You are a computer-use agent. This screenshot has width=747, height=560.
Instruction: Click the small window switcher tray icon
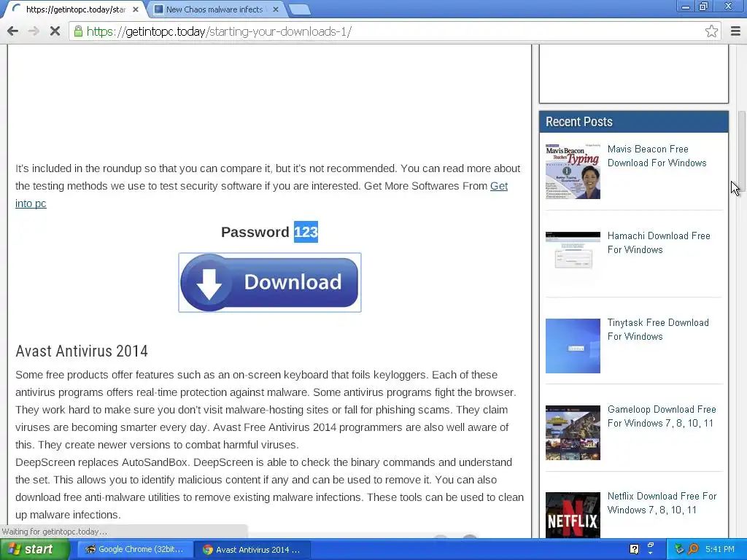tap(650, 547)
